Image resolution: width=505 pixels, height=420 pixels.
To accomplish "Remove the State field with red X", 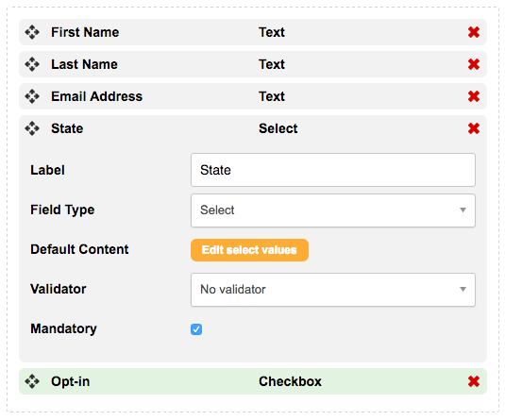I will pos(474,128).
